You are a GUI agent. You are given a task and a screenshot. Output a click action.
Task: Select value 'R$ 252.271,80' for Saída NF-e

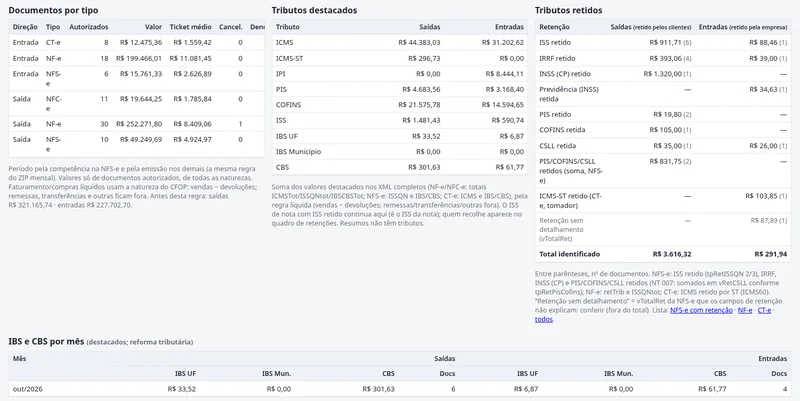tap(139, 124)
